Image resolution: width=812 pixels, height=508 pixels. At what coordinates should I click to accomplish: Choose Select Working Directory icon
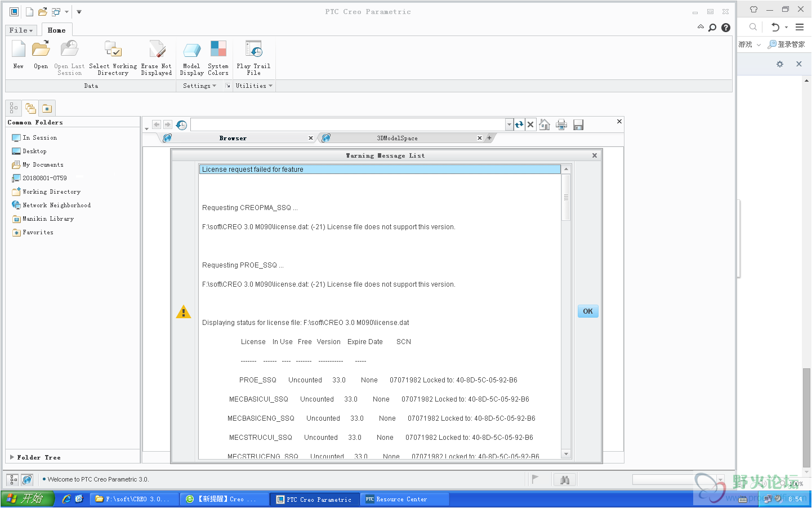click(x=113, y=57)
